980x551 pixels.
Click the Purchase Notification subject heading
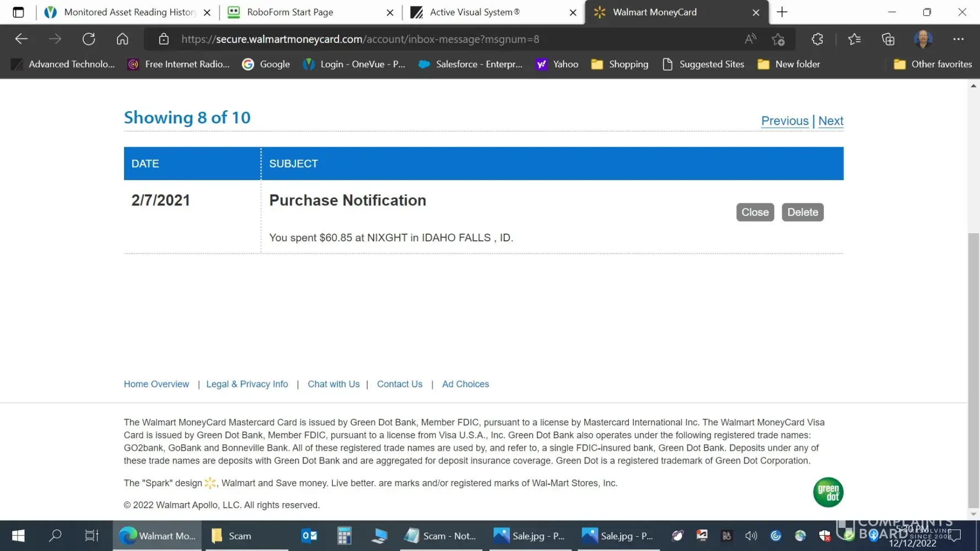click(x=348, y=201)
